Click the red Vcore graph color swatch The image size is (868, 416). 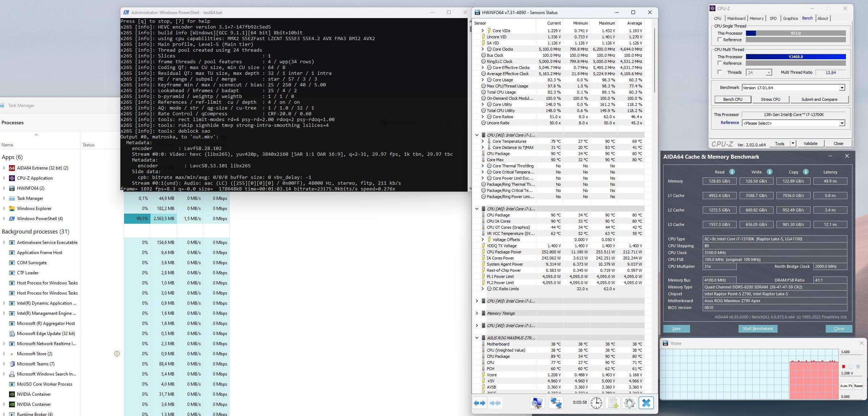pos(843,366)
